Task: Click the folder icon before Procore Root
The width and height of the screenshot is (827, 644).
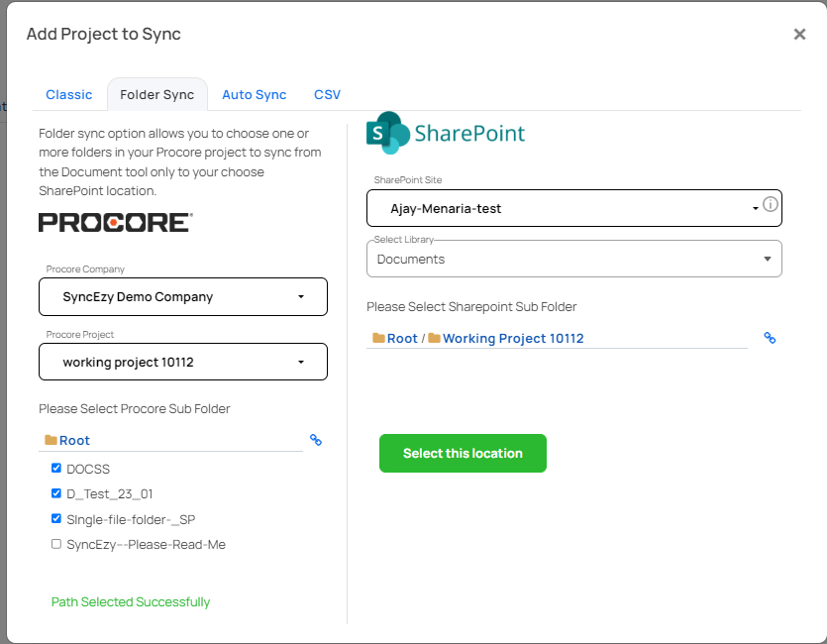Action: pyautogui.click(x=52, y=440)
